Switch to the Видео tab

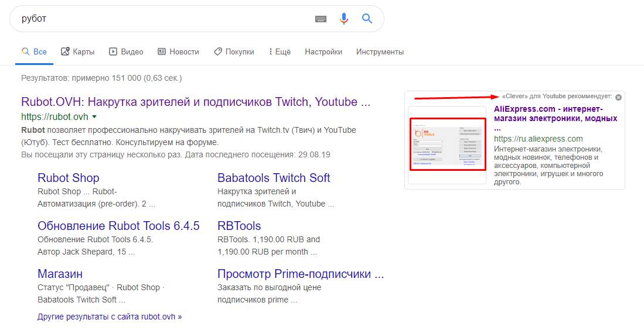click(126, 51)
